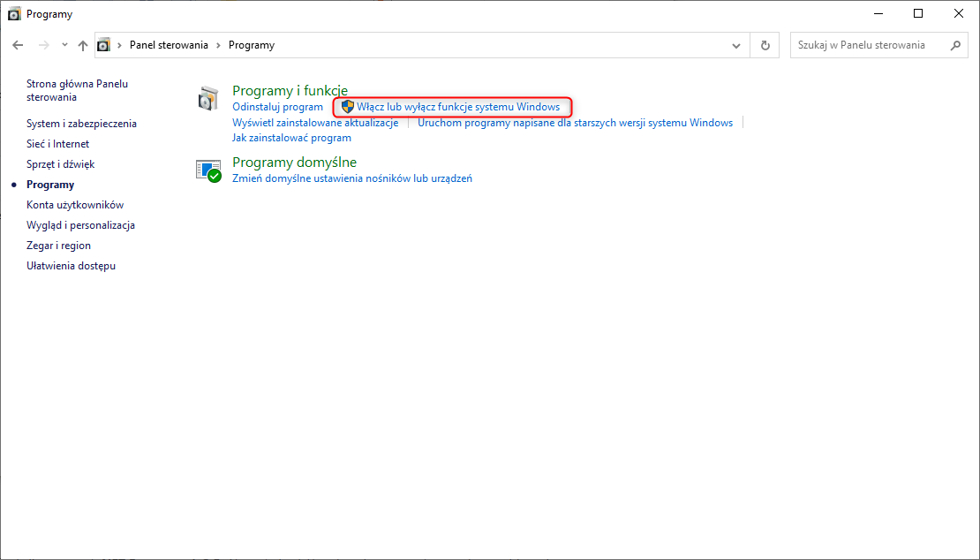The height and width of the screenshot is (560, 980).
Task: Go back with the back arrow
Action: (19, 45)
